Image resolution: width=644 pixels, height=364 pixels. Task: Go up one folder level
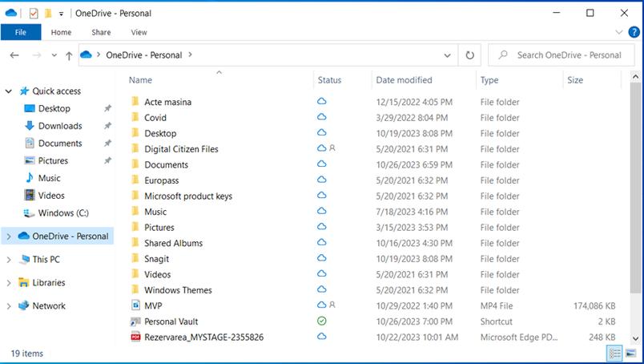tap(69, 55)
